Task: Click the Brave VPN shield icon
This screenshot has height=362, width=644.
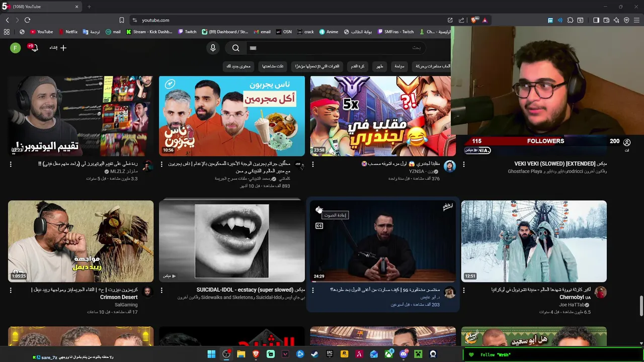Action: 626,20
